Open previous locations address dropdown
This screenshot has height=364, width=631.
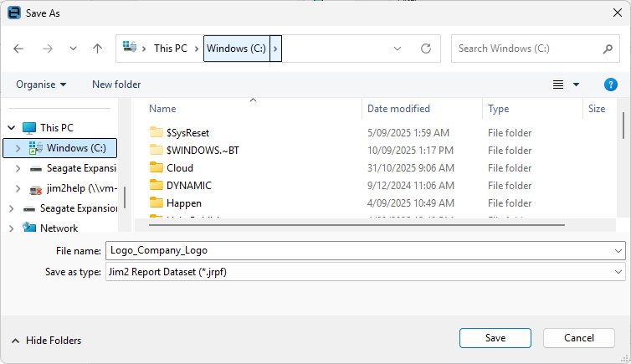(398, 49)
